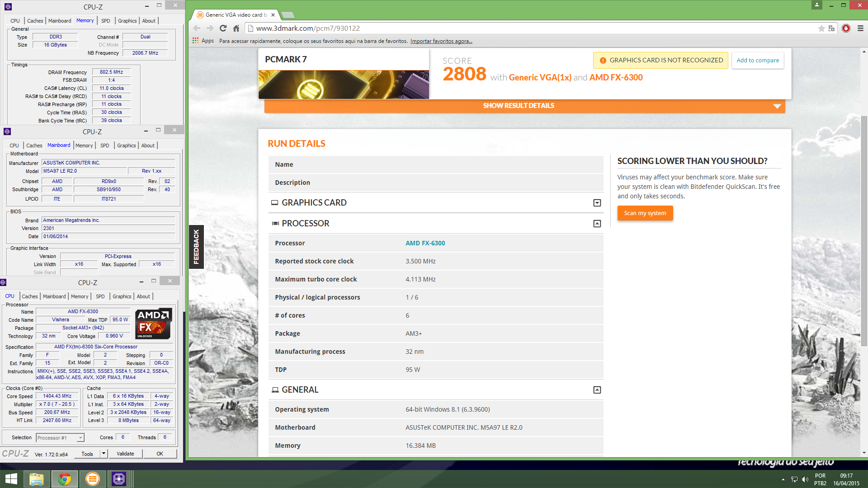Switch to Chrome from taskbar
The width and height of the screenshot is (868, 488).
pos(65,479)
